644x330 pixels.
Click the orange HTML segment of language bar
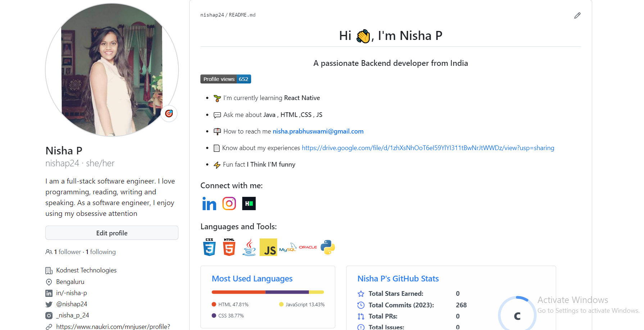[239, 292]
